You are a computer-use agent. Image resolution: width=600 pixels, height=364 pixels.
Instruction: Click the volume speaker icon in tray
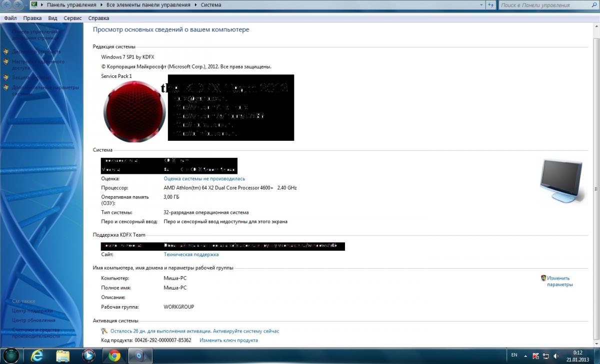pyautogui.click(x=557, y=356)
